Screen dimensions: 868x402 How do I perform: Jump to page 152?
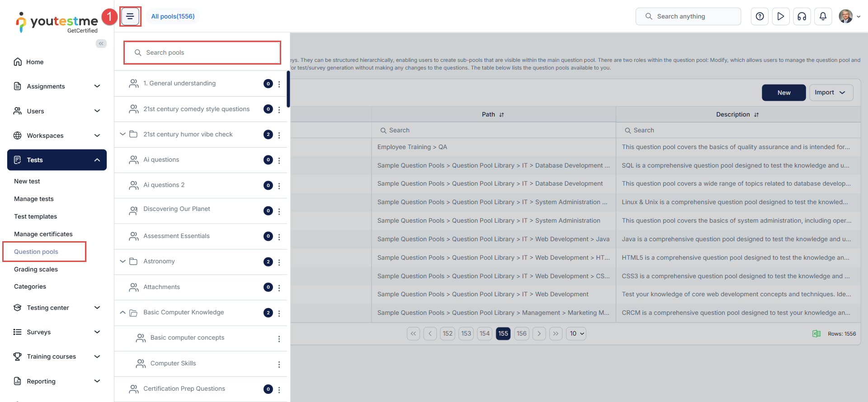point(448,334)
